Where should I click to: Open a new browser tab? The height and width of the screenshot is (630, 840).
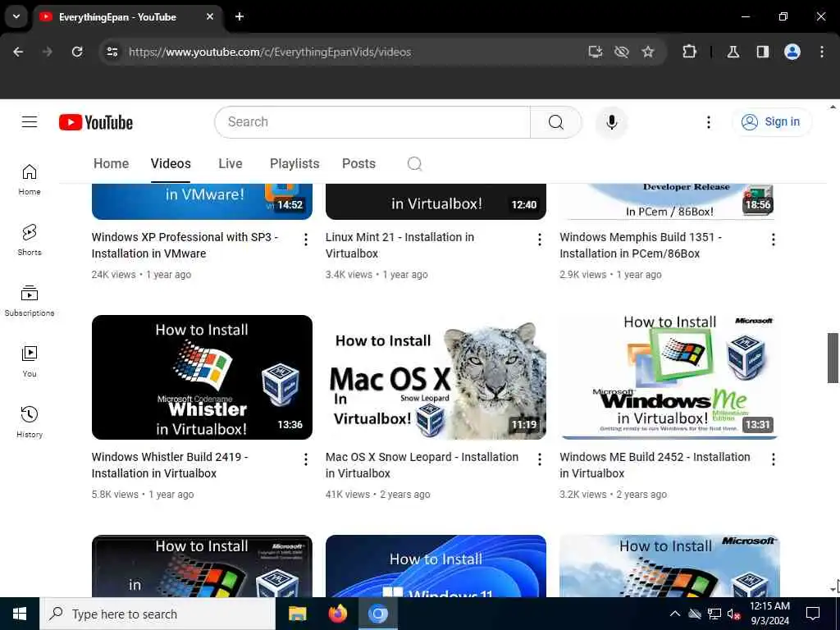coord(240,16)
